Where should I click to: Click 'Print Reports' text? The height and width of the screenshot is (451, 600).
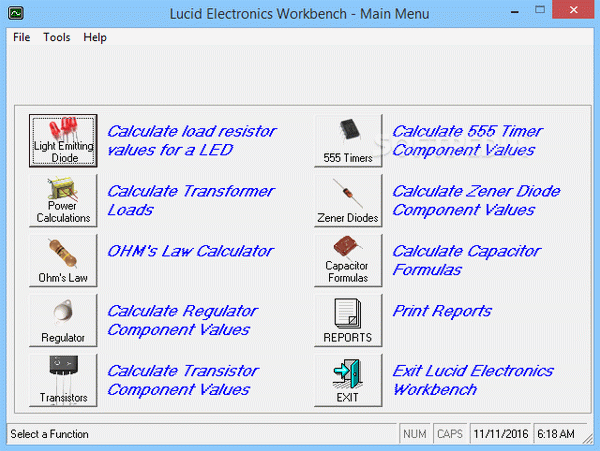(x=442, y=311)
